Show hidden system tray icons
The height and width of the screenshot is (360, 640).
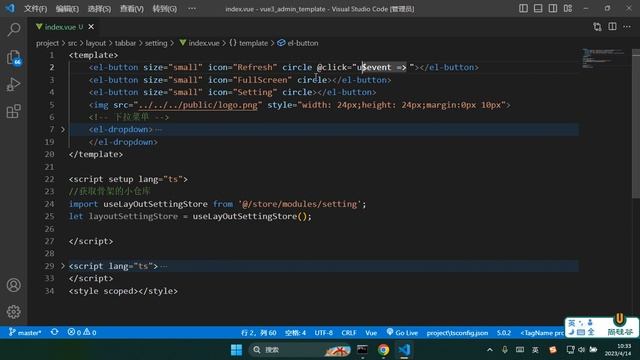(x=490, y=350)
